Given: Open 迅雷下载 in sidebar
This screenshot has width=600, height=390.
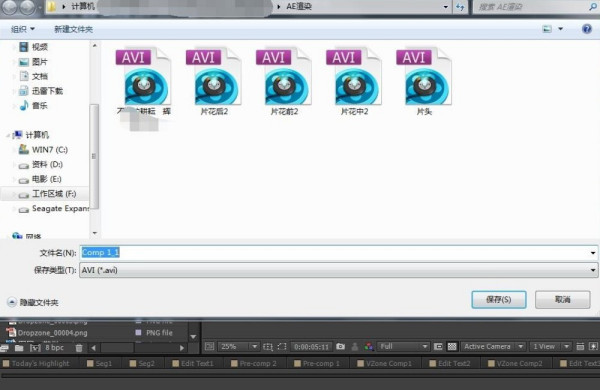Looking at the screenshot, I should click(41, 91).
